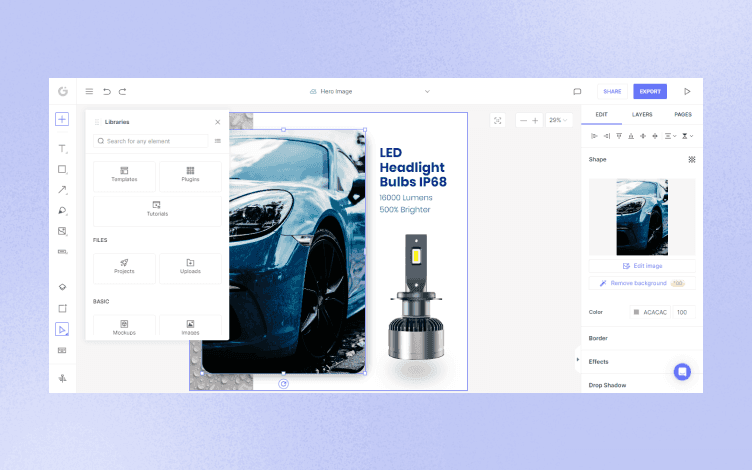Switch to the EDIT tab
The image size is (752, 470).
point(601,115)
